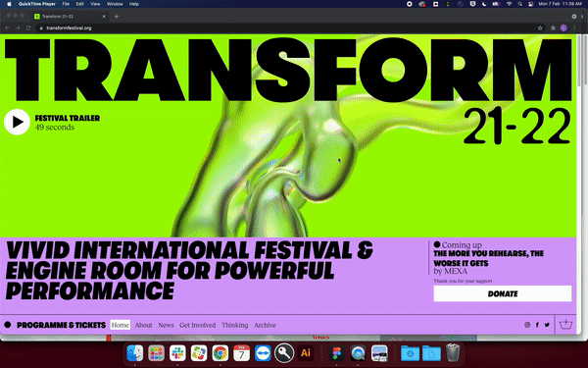Open Preview from the dock
The height and width of the screenshot is (368, 588).
379,353
